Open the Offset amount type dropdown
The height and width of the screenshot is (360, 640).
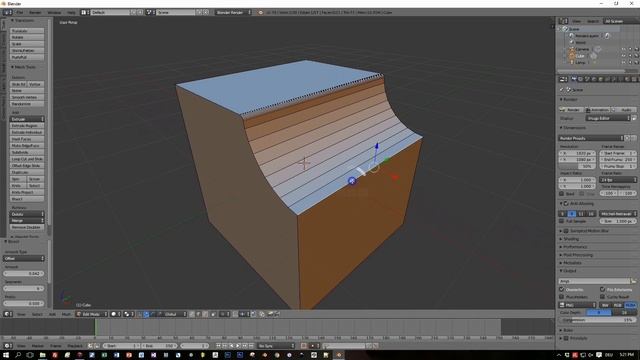pos(24,258)
